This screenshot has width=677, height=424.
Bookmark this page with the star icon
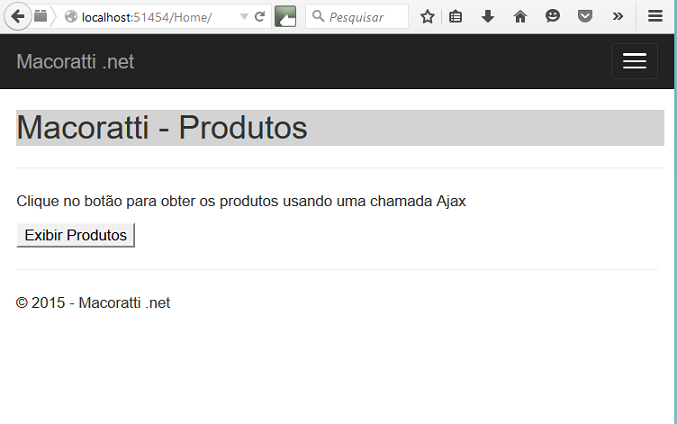pos(427,17)
